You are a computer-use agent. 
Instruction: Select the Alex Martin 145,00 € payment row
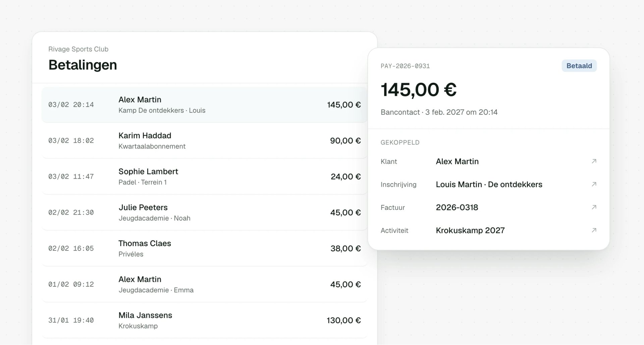point(204,105)
